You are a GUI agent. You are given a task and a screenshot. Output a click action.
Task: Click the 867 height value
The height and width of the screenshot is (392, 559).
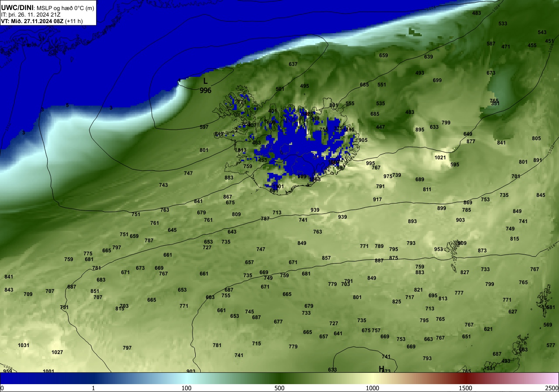(228, 197)
